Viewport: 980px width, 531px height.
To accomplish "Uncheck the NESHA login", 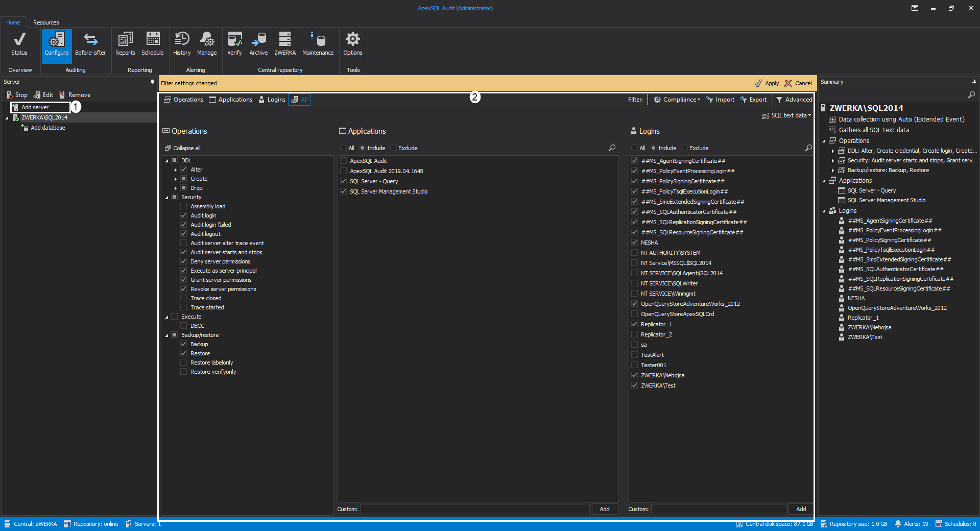I will pyautogui.click(x=635, y=243).
